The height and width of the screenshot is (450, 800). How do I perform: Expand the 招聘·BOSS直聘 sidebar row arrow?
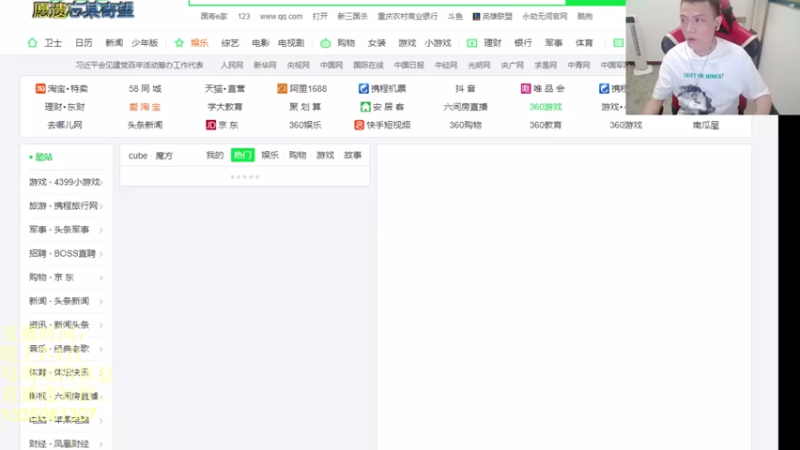[101, 254]
